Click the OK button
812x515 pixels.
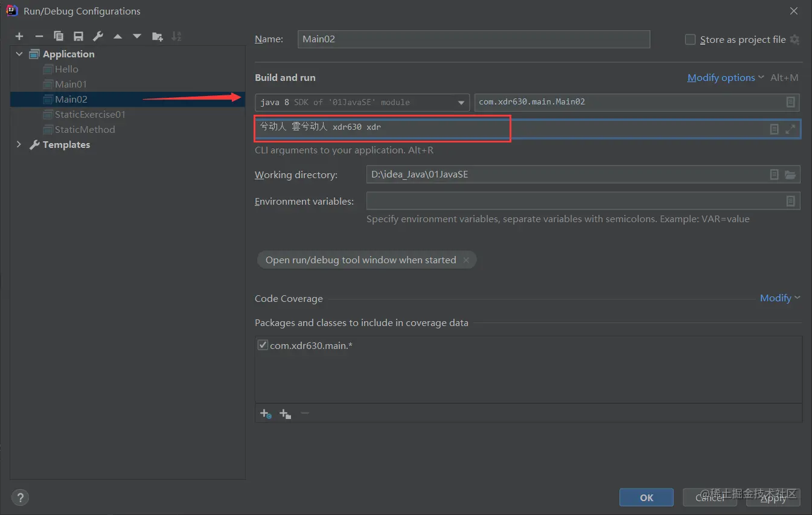click(x=647, y=497)
